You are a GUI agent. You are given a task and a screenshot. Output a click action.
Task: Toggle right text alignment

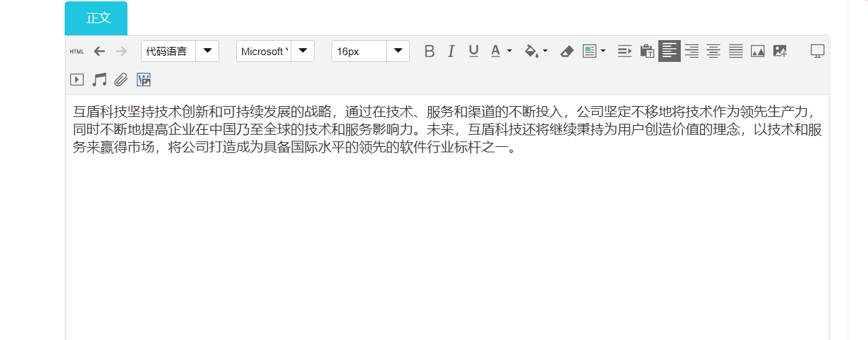coord(692,51)
